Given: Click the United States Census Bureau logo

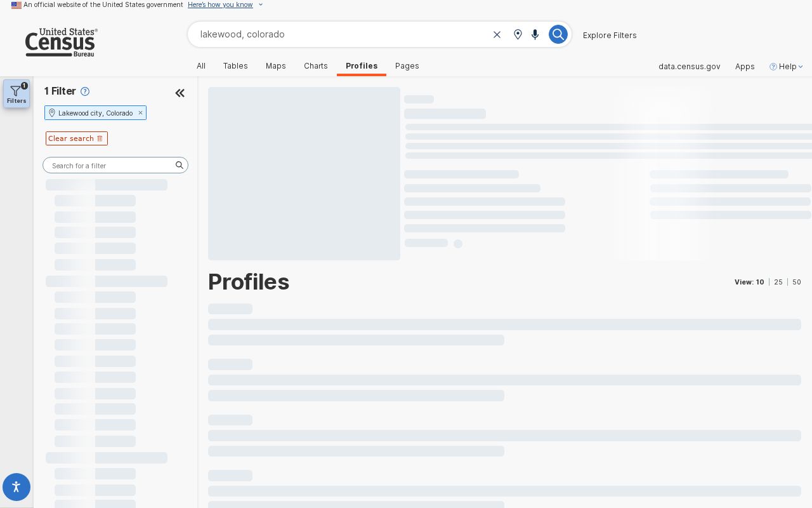Looking at the screenshot, I should pyautogui.click(x=62, y=43).
